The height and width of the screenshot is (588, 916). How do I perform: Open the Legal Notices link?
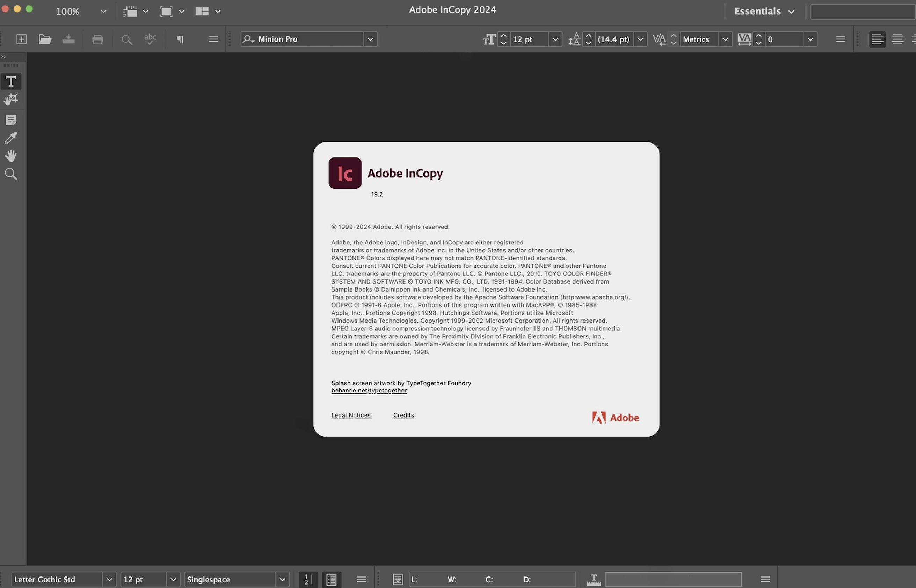(x=351, y=415)
